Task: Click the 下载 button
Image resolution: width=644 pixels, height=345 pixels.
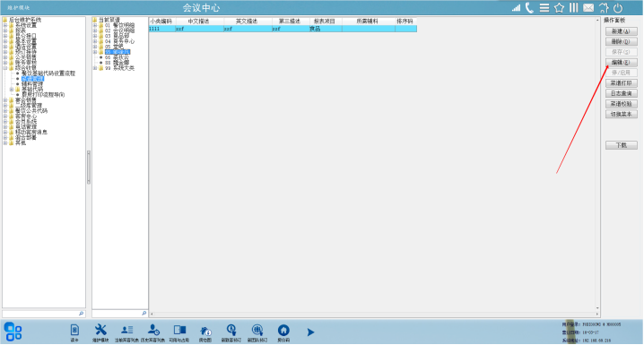Action: [621, 145]
